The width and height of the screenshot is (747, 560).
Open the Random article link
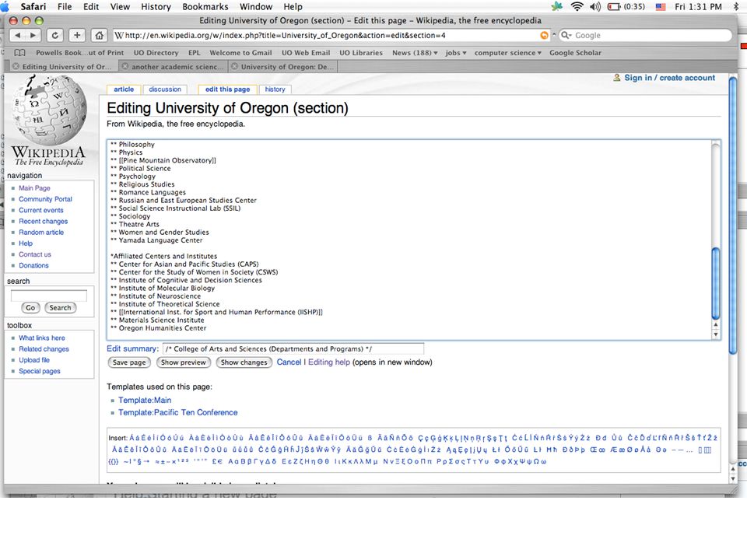tap(41, 233)
